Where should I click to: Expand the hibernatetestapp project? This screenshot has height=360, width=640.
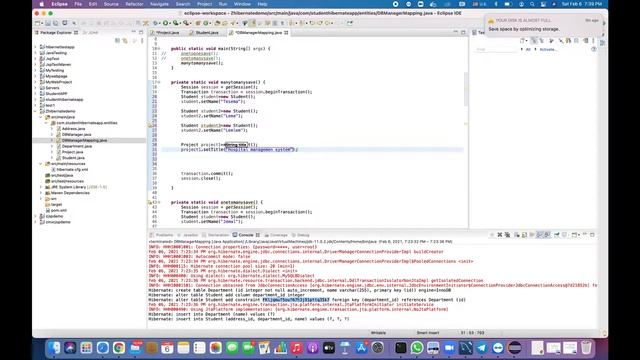[x=36, y=47]
